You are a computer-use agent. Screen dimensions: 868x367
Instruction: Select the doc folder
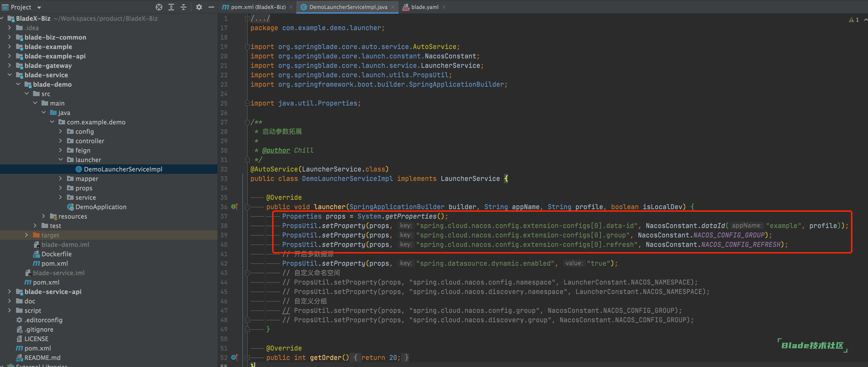coord(30,301)
